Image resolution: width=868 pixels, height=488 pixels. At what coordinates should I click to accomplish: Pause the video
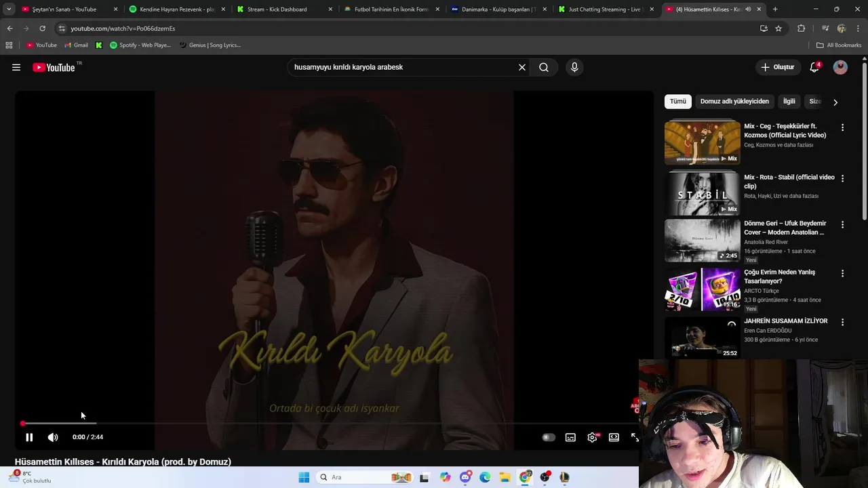[29, 437]
